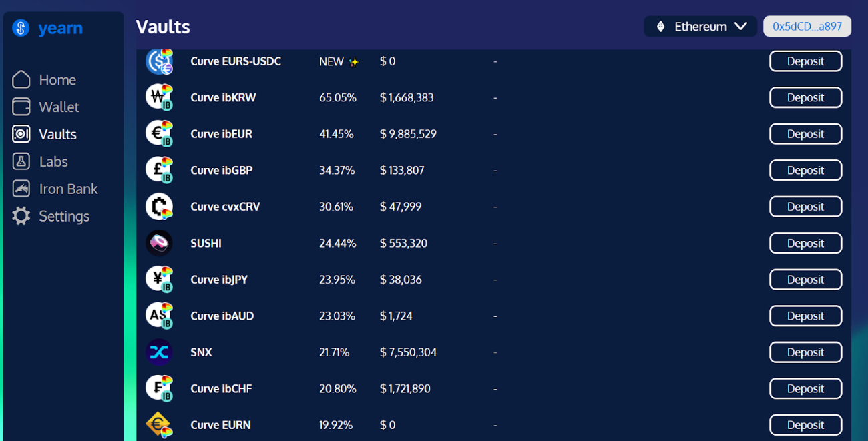Deposit into SUSHI vault
The image size is (868, 441).
coord(805,244)
